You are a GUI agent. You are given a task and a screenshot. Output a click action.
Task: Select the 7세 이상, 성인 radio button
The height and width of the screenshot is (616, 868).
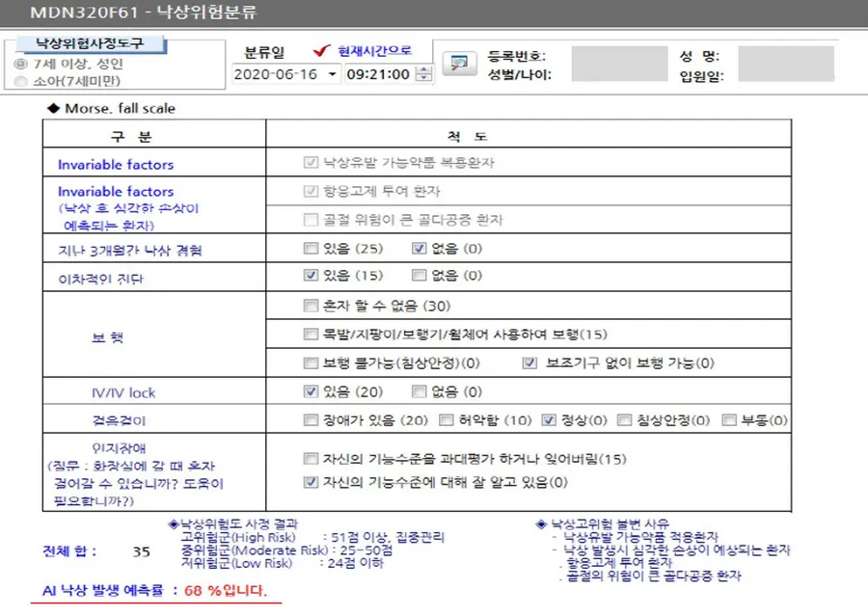coord(20,64)
